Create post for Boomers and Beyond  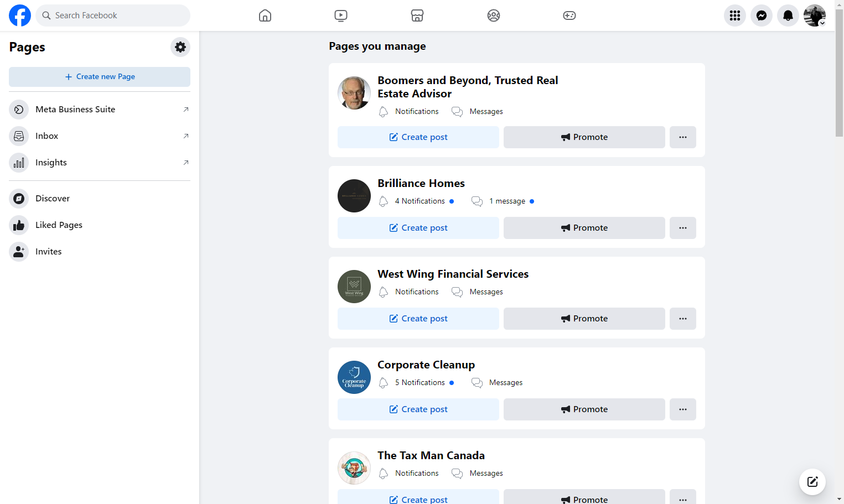tap(418, 137)
